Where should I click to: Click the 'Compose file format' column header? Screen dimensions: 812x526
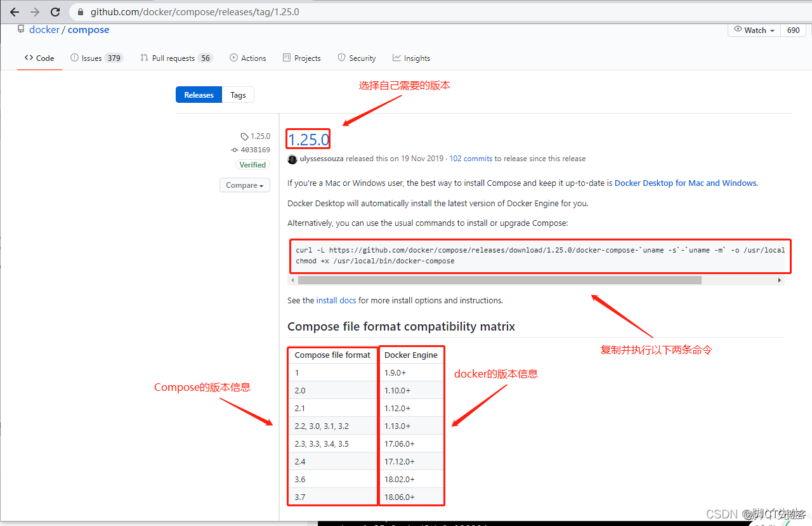(332, 355)
